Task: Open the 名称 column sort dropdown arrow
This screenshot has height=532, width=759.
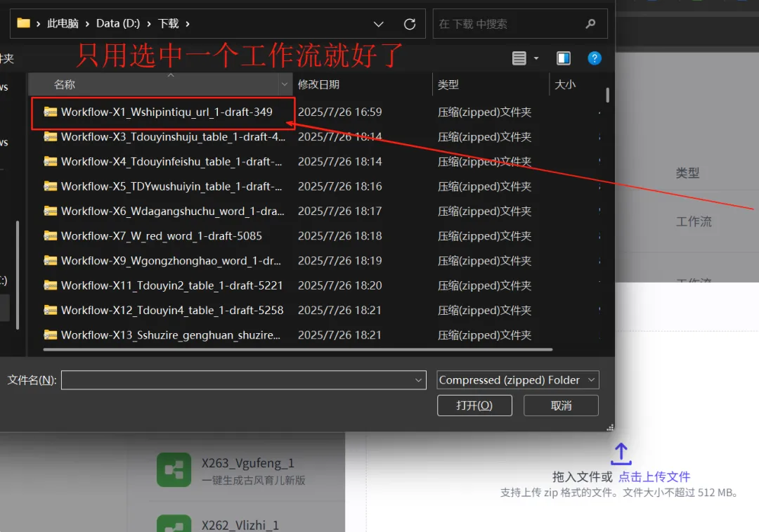Action: 284,84
